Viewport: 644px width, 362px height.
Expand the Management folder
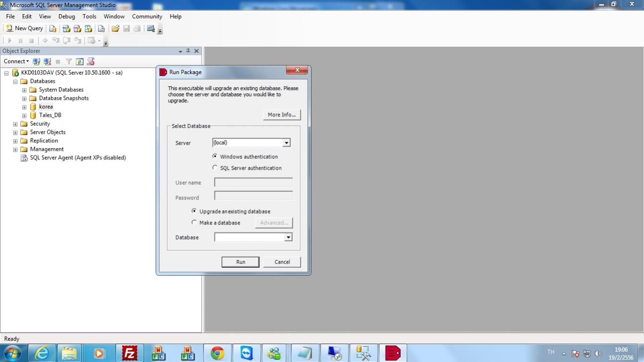[16, 149]
